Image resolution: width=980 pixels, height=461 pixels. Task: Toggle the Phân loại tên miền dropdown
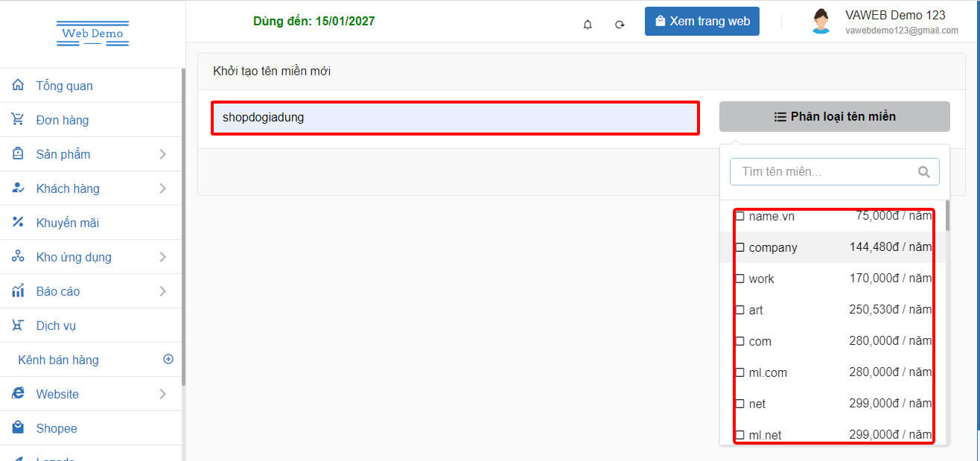[834, 117]
